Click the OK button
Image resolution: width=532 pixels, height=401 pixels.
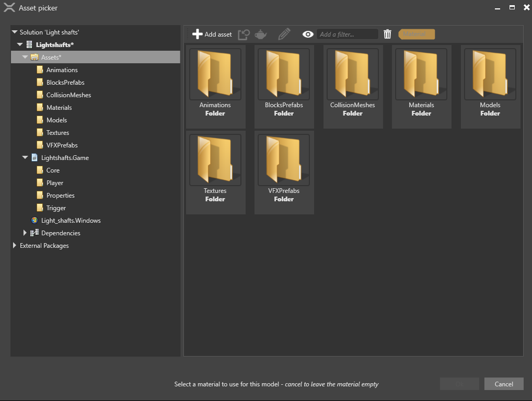pos(459,383)
